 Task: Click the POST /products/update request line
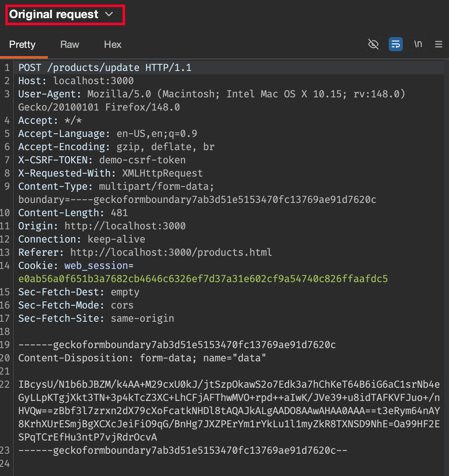click(x=105, y=68)
